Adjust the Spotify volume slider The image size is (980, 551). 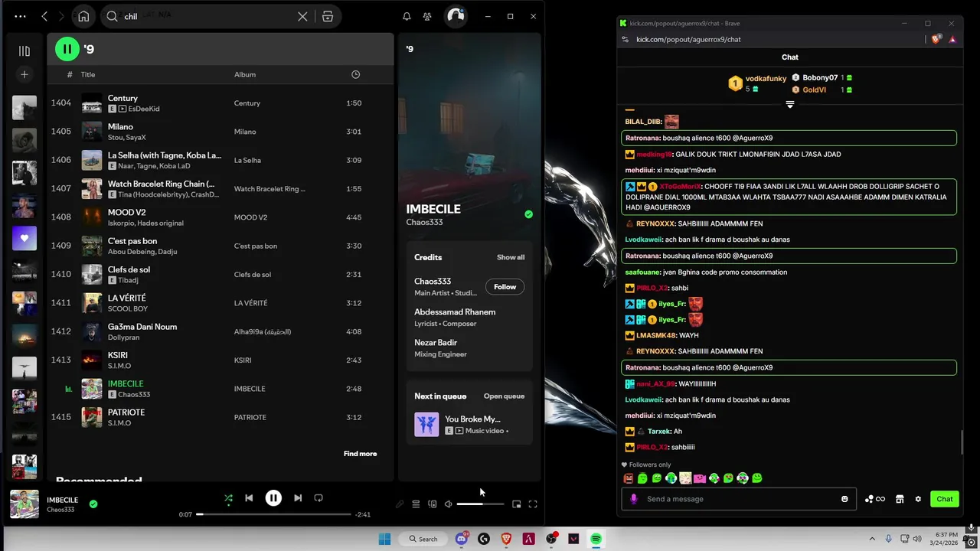(481, 504)
